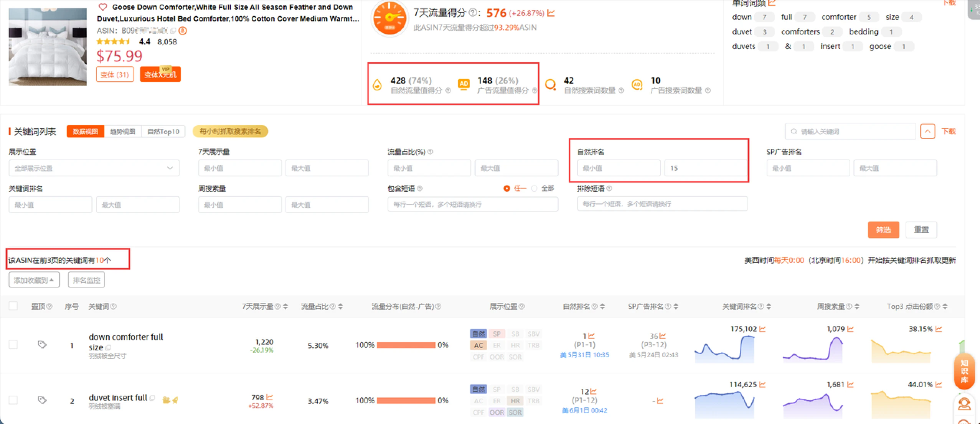Select the 任一 radio option

[507, 188]
